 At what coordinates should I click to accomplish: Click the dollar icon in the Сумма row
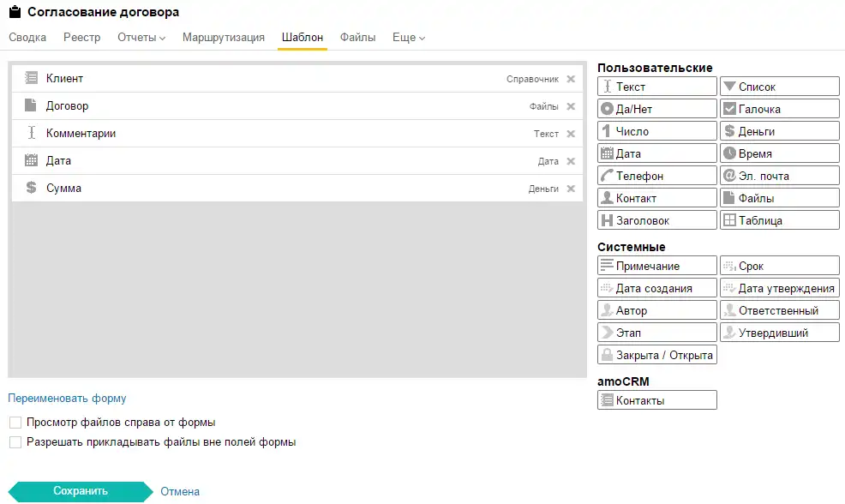pos(31,188)
